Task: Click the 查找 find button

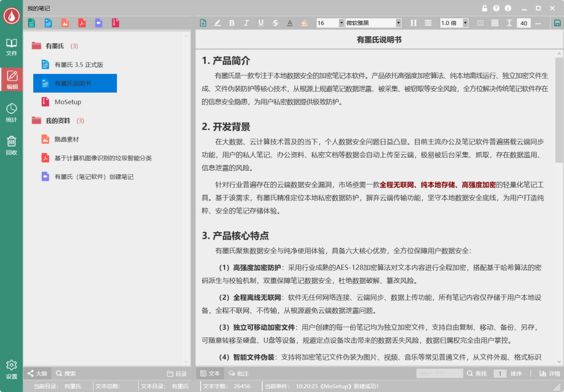Action: coord(477,374)
